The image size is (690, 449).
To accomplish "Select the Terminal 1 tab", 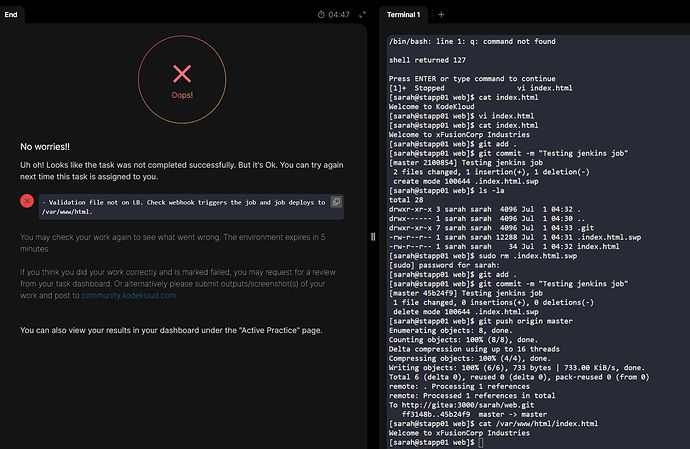I will 404,15.
